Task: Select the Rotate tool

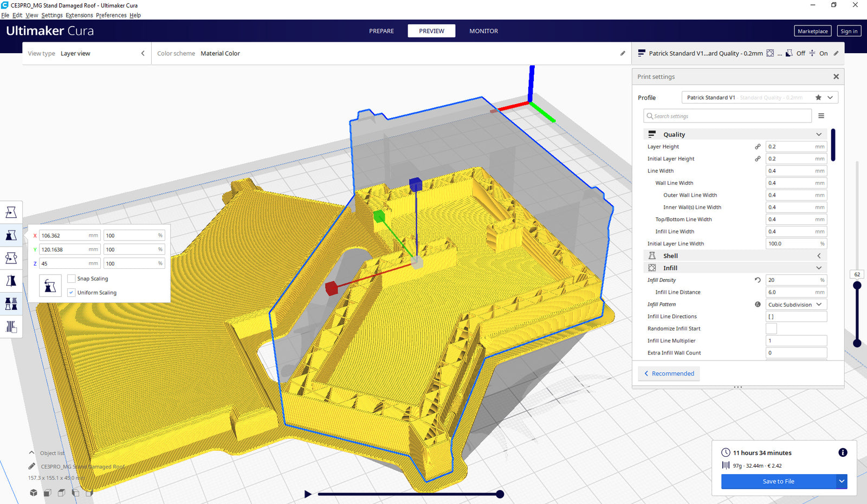Action: 11,258
